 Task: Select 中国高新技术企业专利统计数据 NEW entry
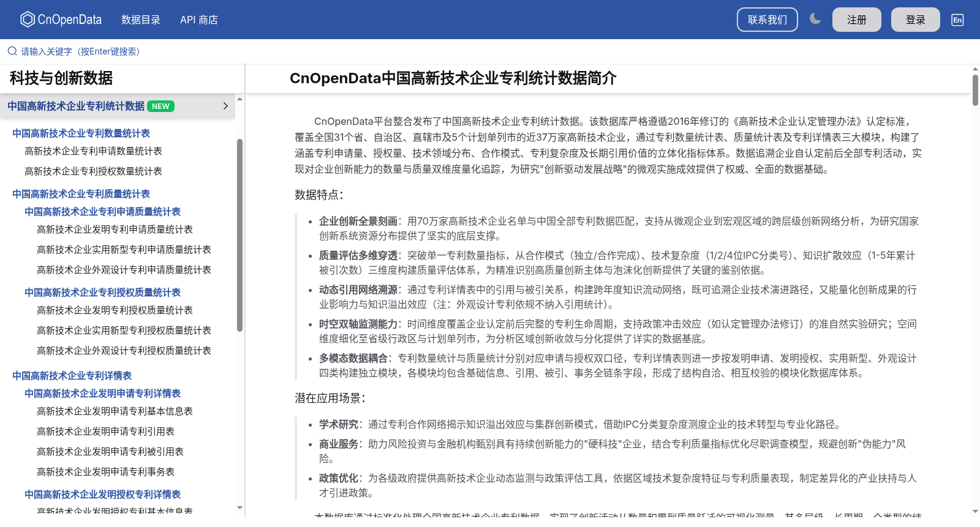coord(118,106)
